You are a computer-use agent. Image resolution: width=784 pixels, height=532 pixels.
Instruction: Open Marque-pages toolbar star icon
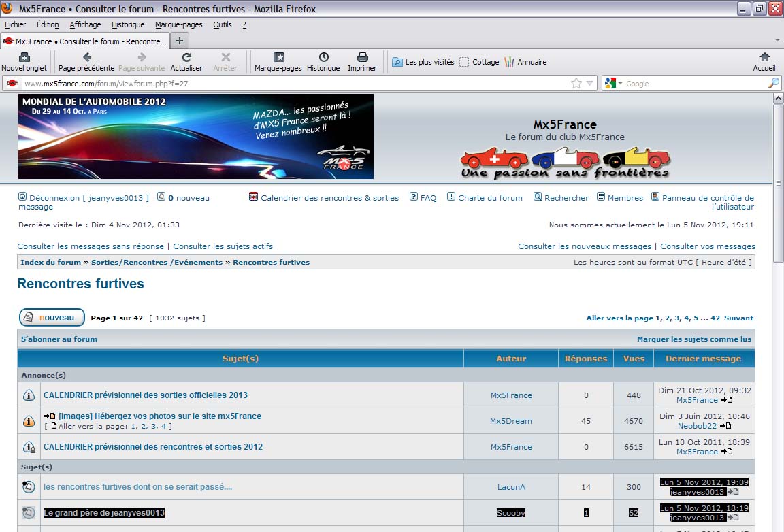278,57
